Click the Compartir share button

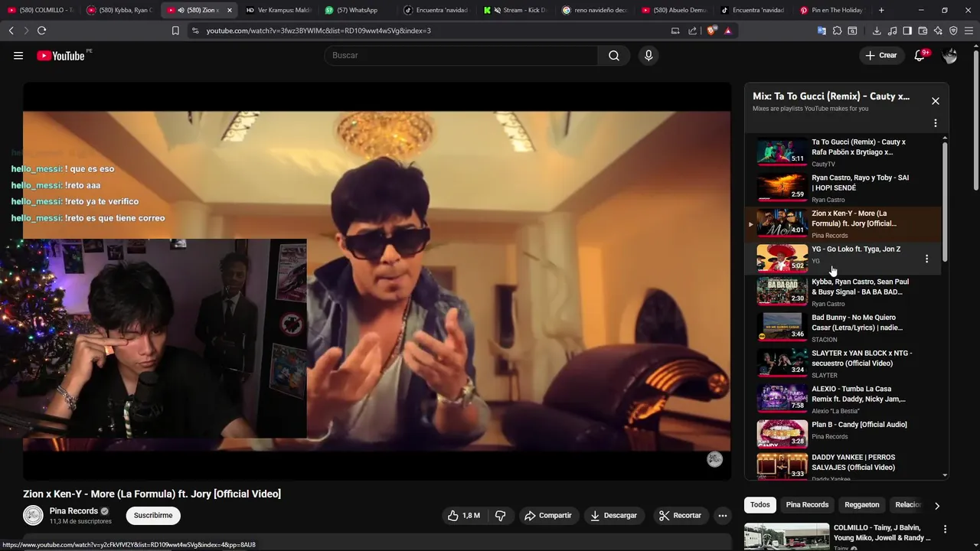547,515
